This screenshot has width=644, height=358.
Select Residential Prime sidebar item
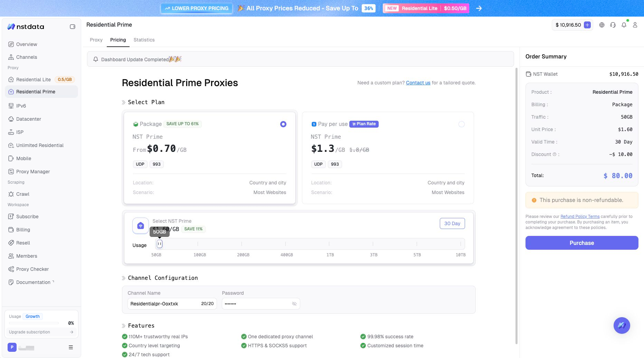click(x=41, y=92)
